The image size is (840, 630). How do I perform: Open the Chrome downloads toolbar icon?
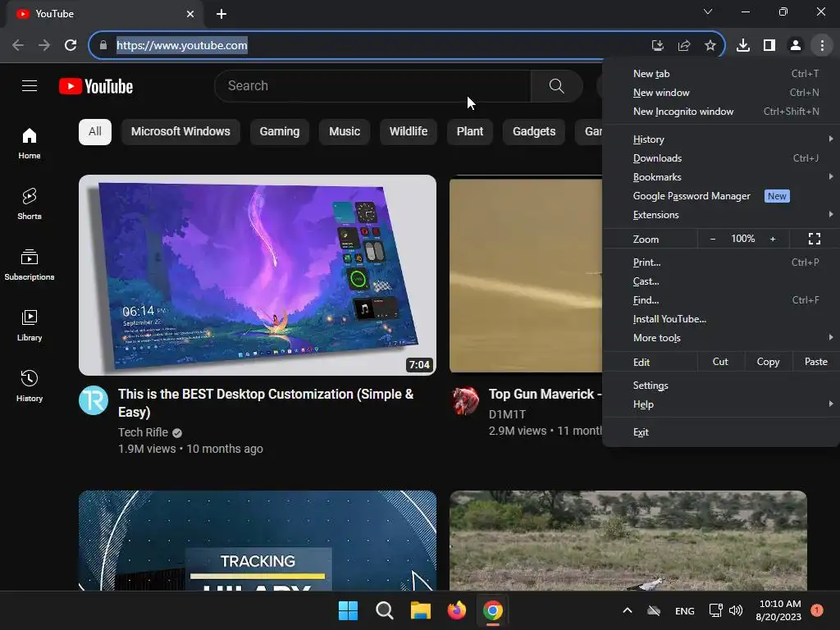click(743, 46)
